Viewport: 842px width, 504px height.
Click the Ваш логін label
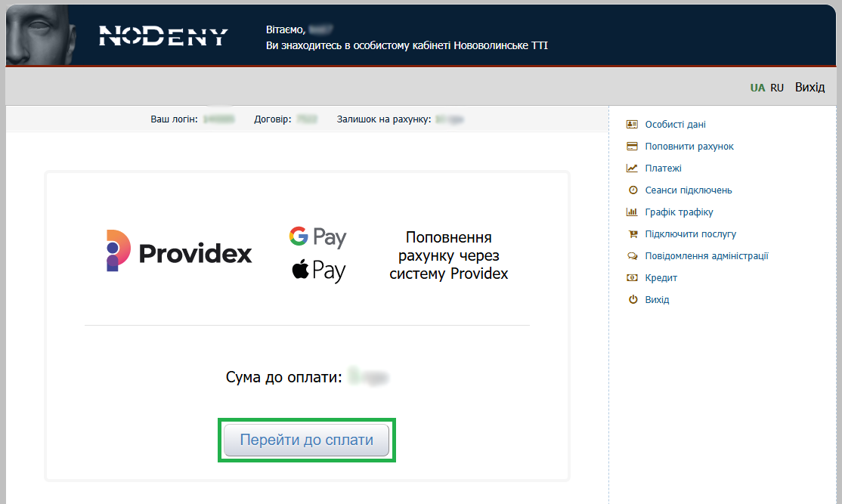(174, 119)
